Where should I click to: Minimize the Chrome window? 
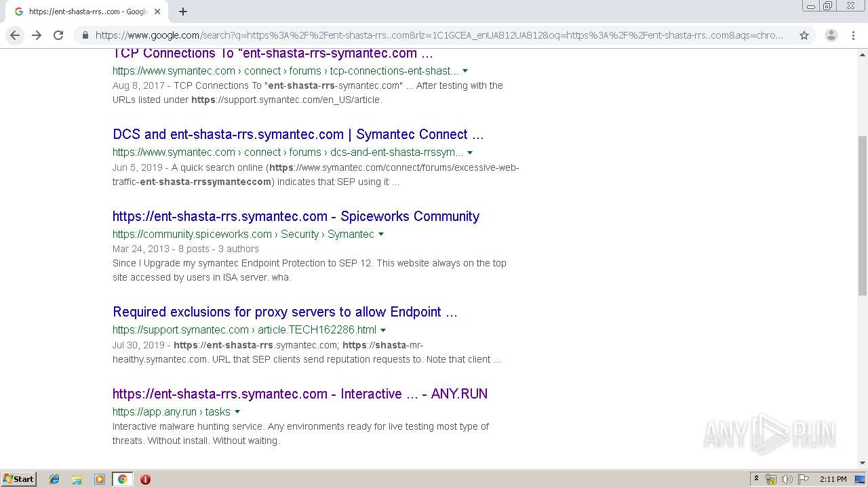point(811,5)
